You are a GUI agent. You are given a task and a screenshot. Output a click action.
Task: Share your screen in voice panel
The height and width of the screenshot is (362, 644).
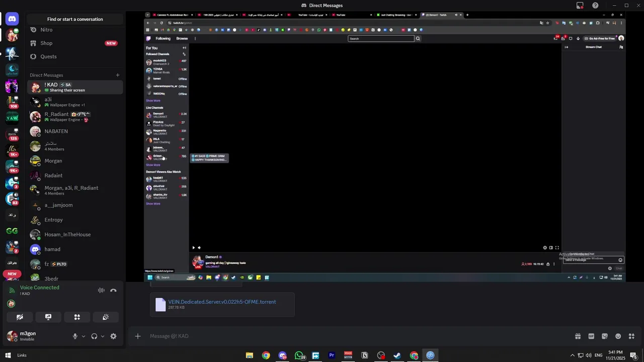coord(48,317)
